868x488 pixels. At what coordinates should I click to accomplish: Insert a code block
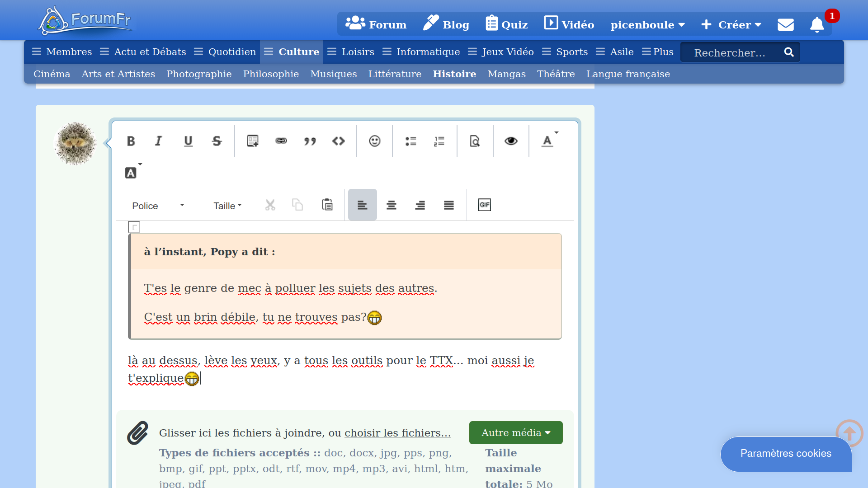(x=339, y=141)
